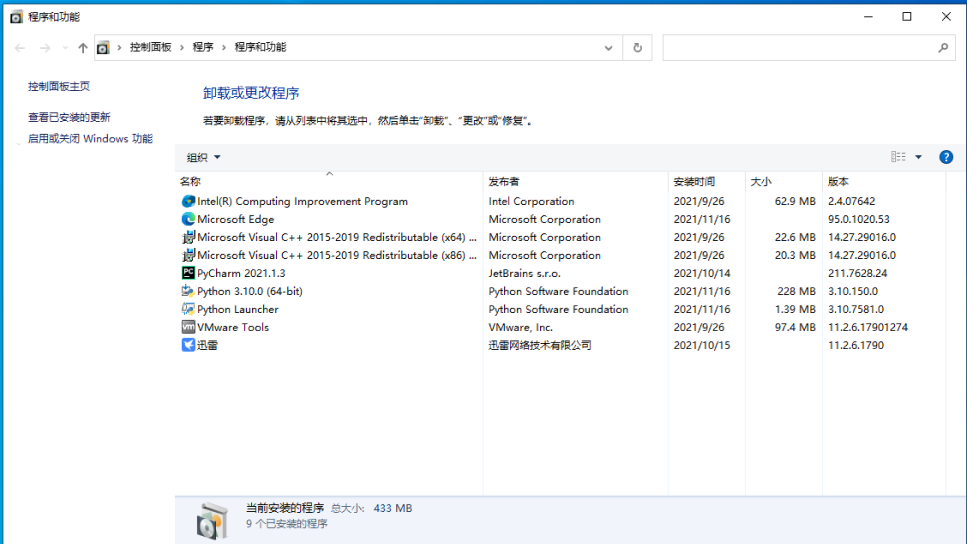Go up one folder level
Viewport: 967px width, 544px height.
coord(83,47)
